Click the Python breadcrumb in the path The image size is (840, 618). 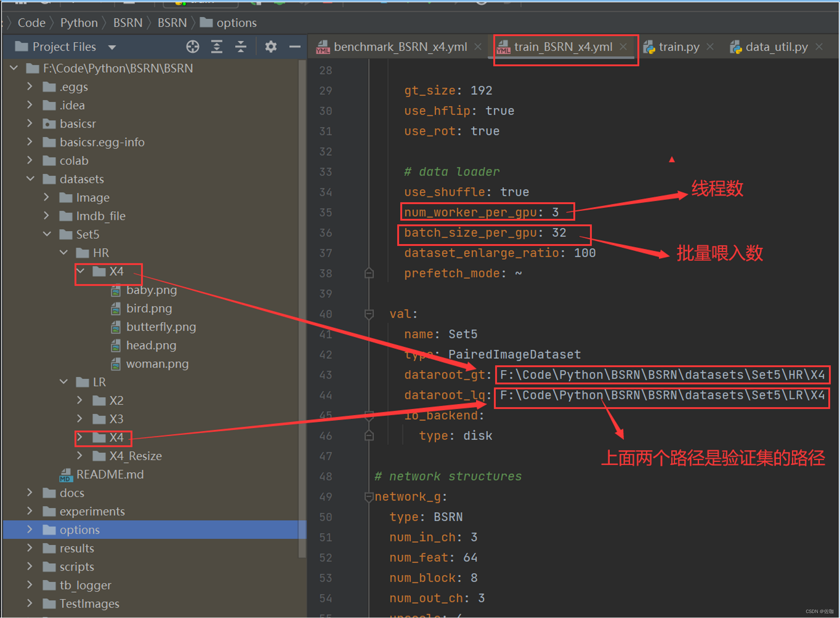click(79, 23)
